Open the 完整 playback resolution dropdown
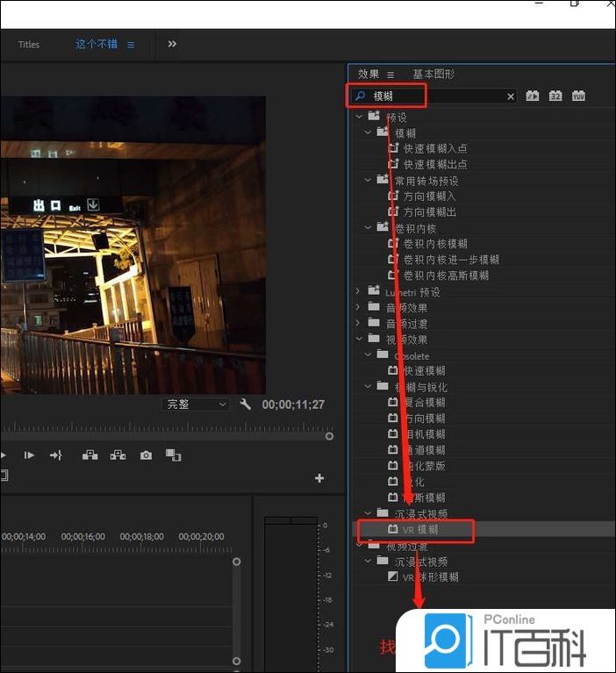Viewport: 616px width, 673px height. [x=197, y=405]
